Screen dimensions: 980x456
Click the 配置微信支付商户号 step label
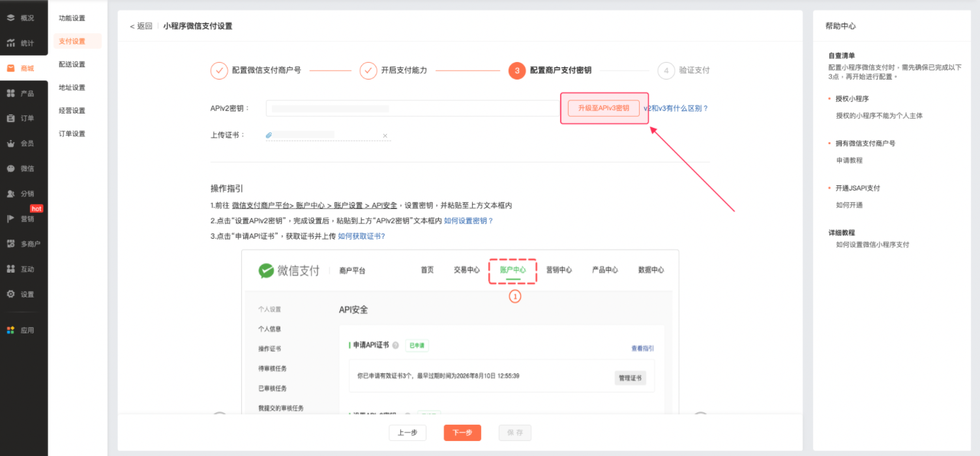(267, 70)
